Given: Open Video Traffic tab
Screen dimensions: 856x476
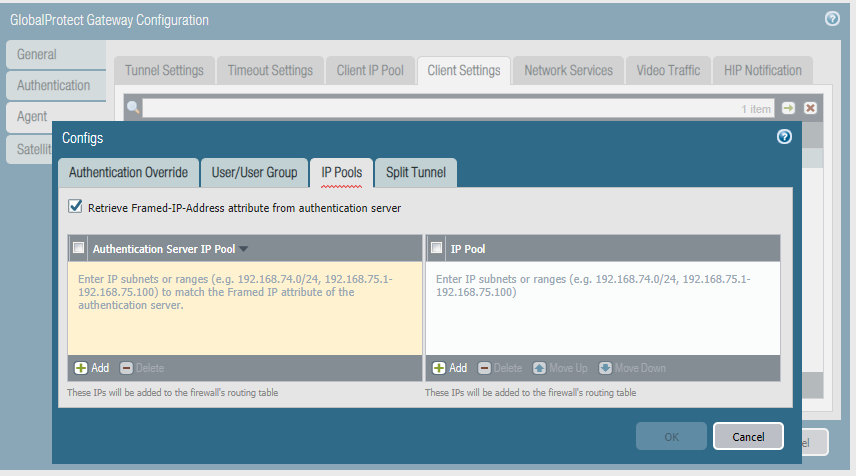Looking at the screenshot, I should tap(668, 70).
